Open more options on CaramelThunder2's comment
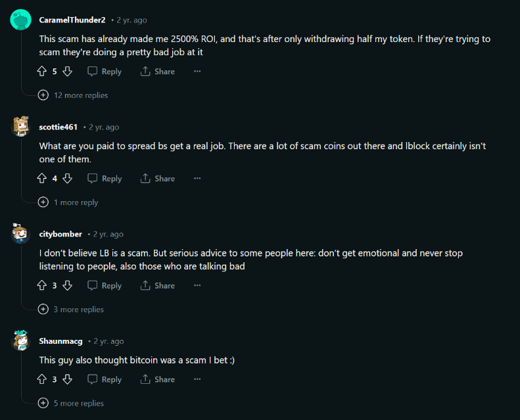The image size is (520, 420). (x=197, y=71)
